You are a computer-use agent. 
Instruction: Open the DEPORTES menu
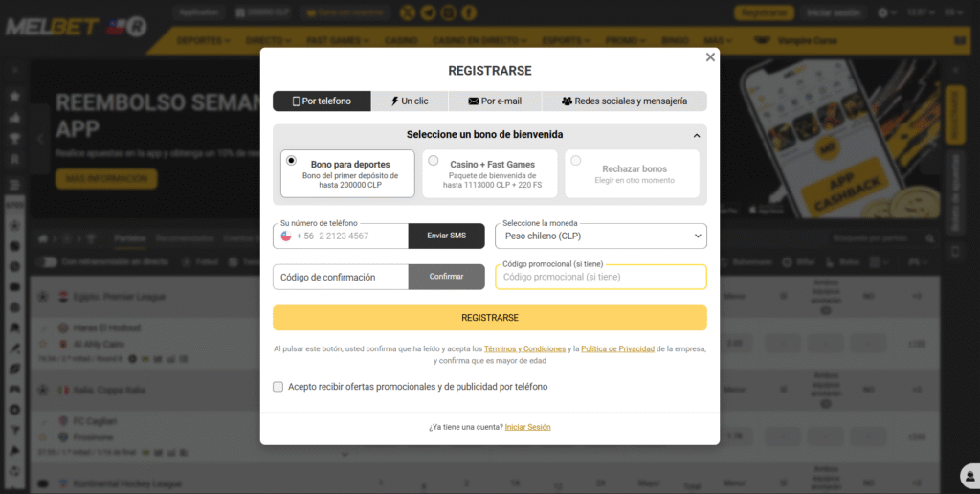[x=203, y=40]
